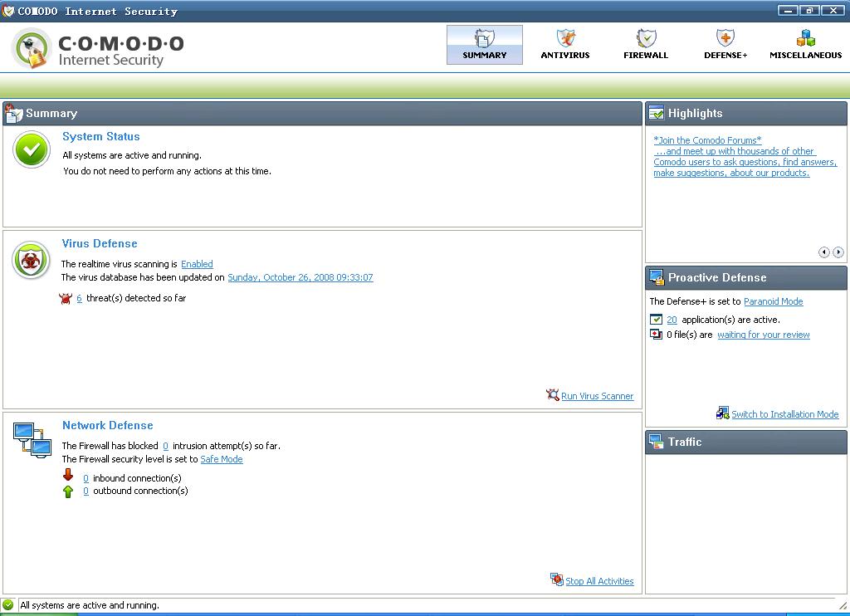Click the Stop All Activities icon
Viewport: 850px width, 616px height.
(x=557, y=579)
